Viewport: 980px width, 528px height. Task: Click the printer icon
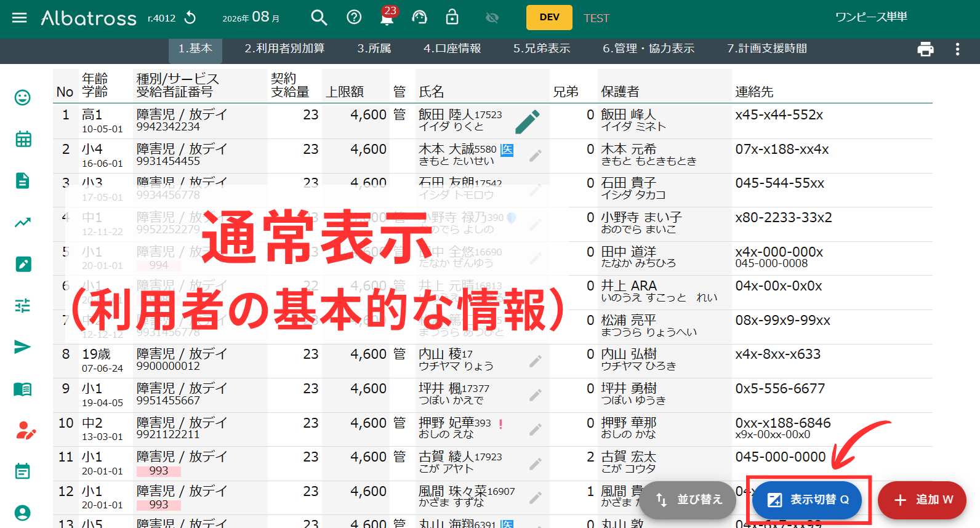[925, 49]
